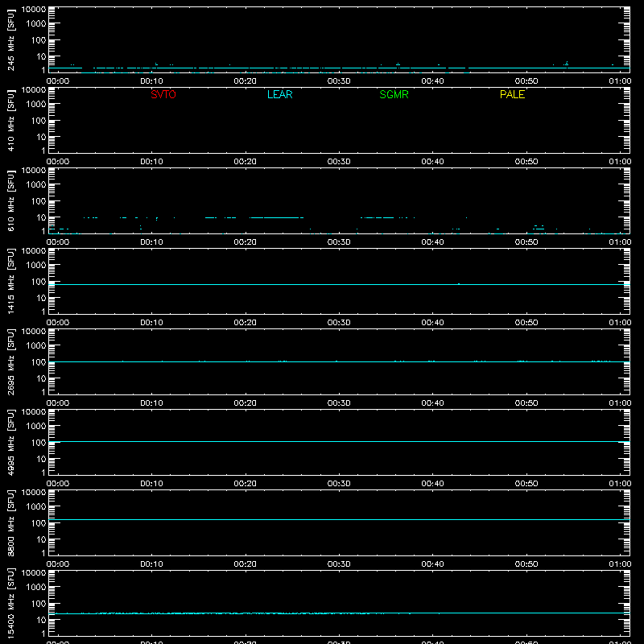This screenshot has height=644, width=644.
Task: Click 00:20 time label below 410 MHz panel
Action: point(246,162)
